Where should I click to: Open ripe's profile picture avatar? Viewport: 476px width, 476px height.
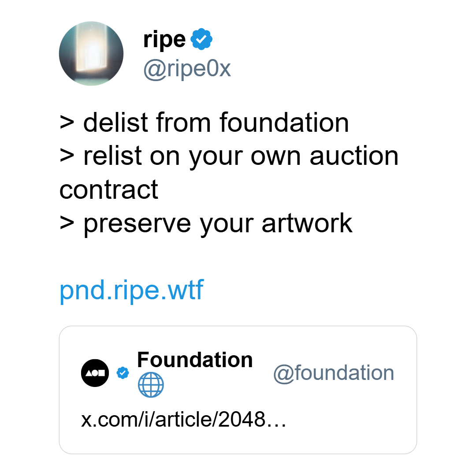pos(91,53)
